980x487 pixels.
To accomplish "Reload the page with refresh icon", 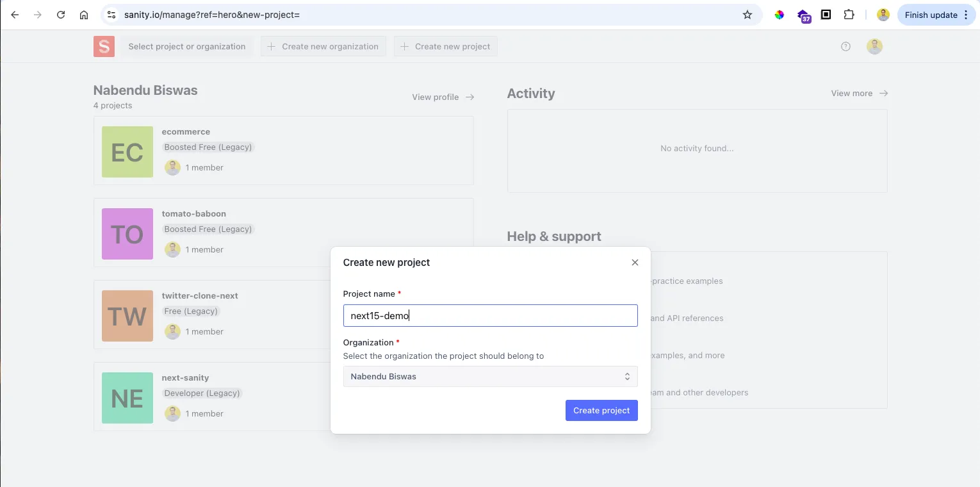I will tap(61, 15).
